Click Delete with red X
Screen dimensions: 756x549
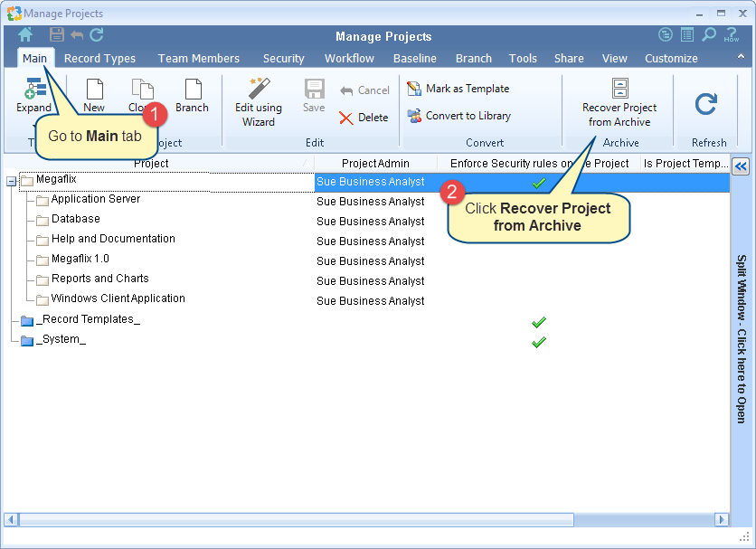click(x=364, y=118)
